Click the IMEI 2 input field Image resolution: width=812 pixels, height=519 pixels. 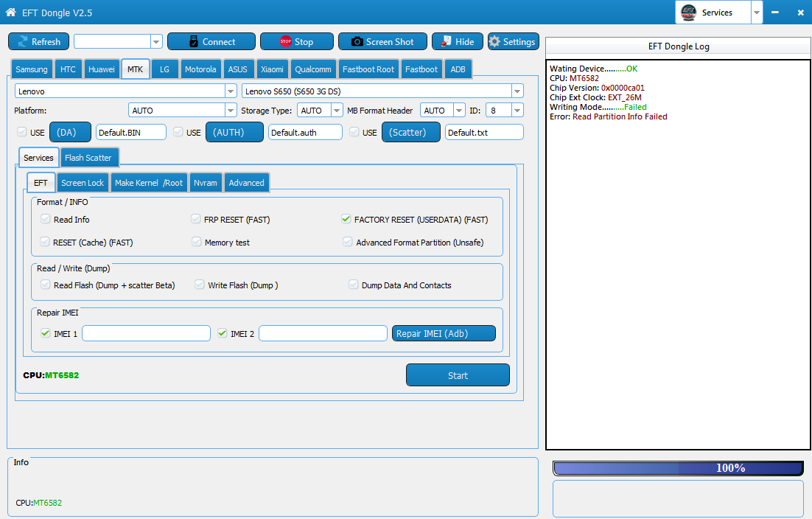click(323, 333)
